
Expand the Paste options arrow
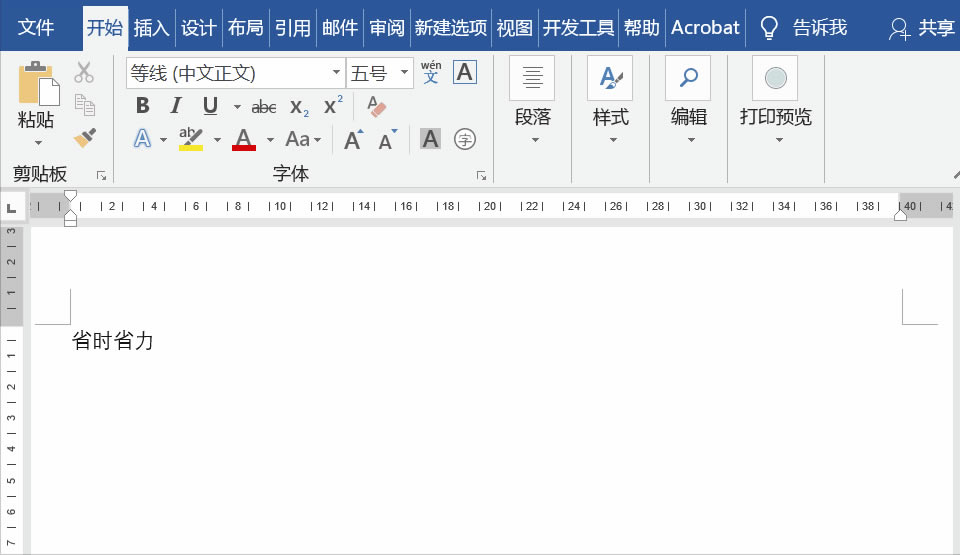tap(38, 143)
